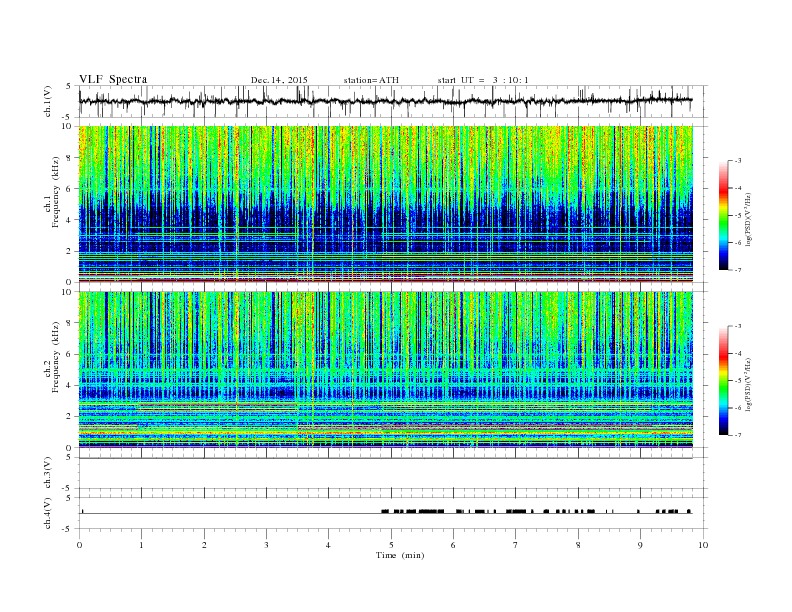Image resolution: width=792 pixels, height=612 pixels.
Task: Click inside the ch.2 spectrogram panel
Action: coord(385,370)
